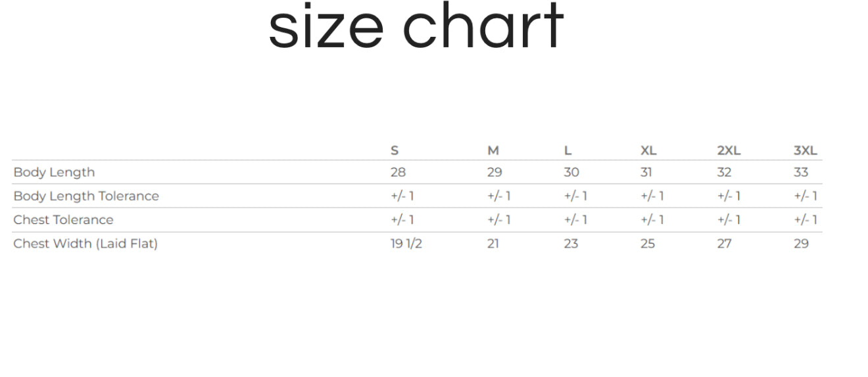Select the S size column header
This screenshot has height=377, width=868.
pos(395,150)
